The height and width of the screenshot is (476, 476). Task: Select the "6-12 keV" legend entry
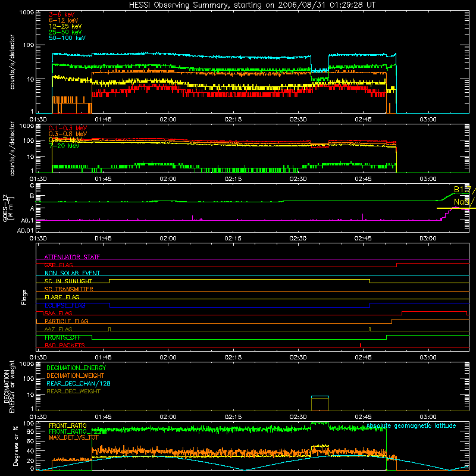pos(64,20)
